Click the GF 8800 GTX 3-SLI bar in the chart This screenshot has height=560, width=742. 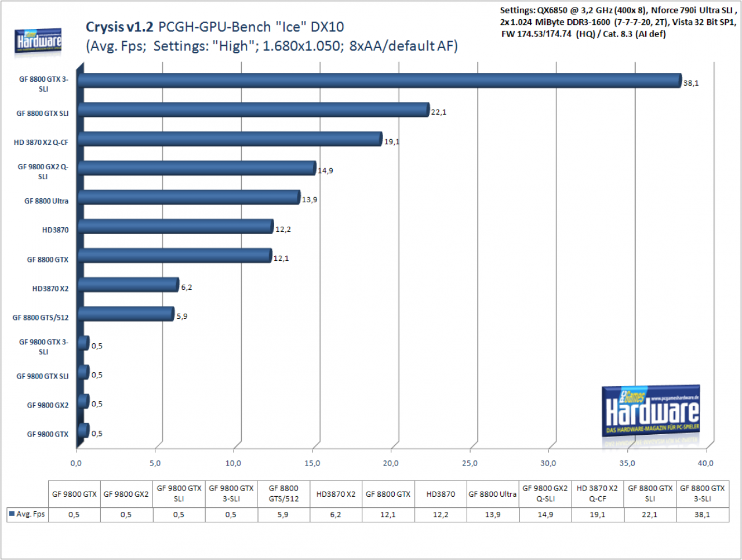pyautogui.click(x=380, y=81)
